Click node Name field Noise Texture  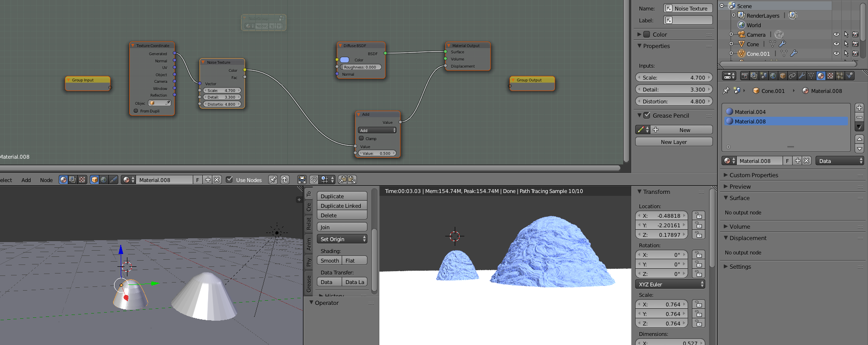coord(688,9)
